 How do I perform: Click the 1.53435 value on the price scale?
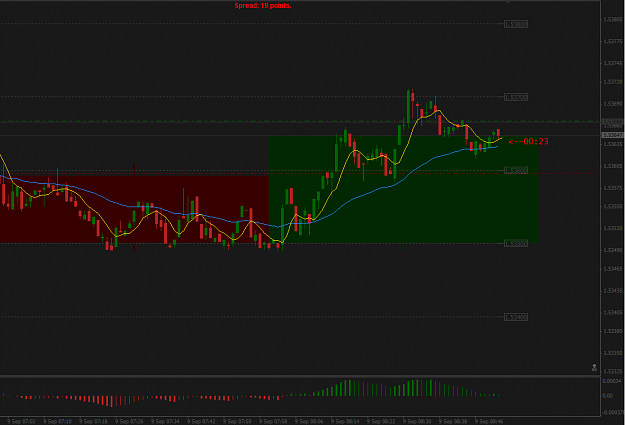(x=613, y=291)
